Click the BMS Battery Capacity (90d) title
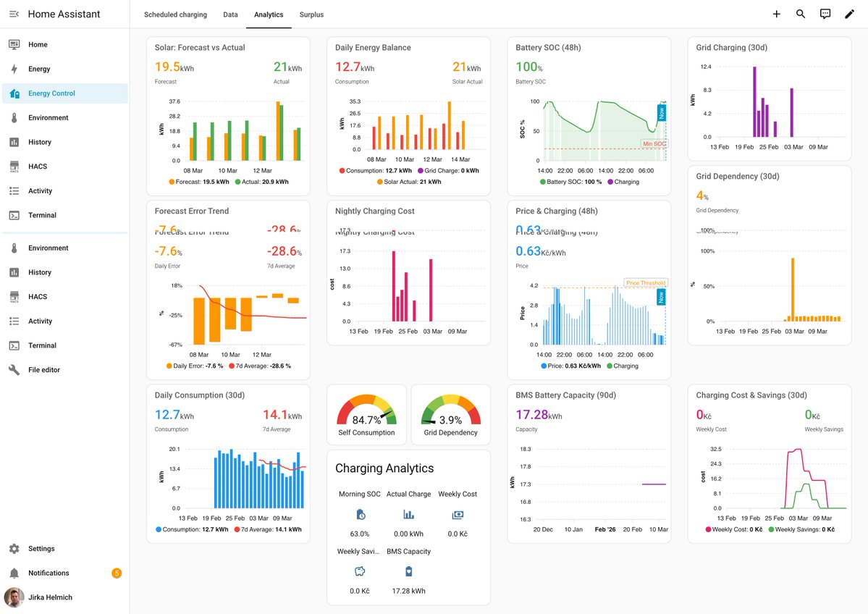 click(565, 395)
